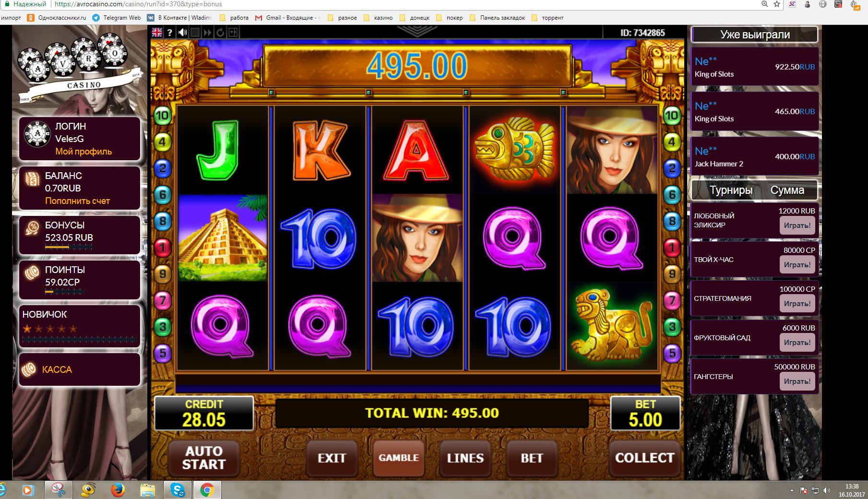868x499 pixels.
Task: Mute the game sound speaker icon
Action: pos(182,32)
